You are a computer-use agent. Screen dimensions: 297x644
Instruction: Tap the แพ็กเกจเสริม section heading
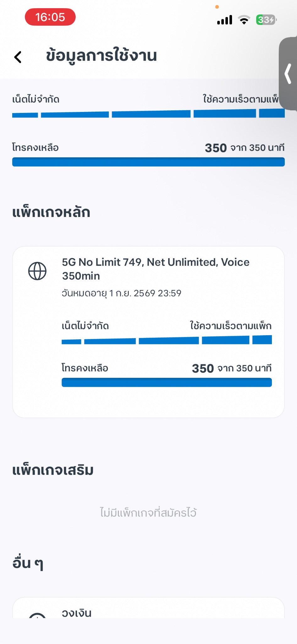click(x=53, y=470)
